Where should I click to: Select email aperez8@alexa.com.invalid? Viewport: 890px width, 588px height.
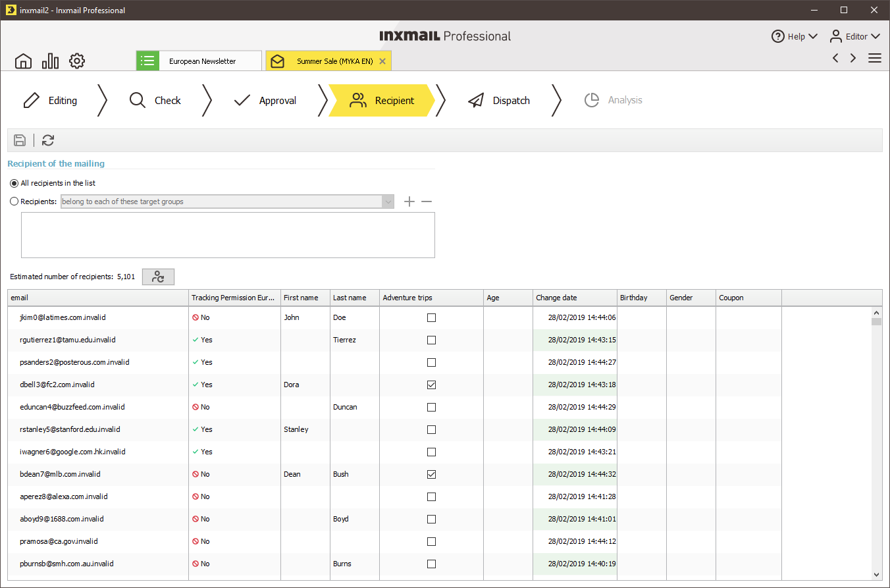tap(64, 496)
